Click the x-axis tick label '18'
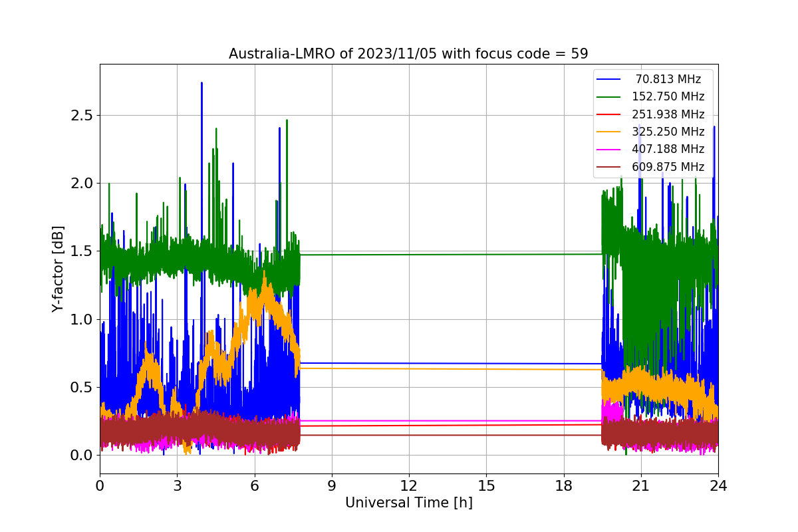The height and width of the screenshot is (532, 798). pos(563,485)
